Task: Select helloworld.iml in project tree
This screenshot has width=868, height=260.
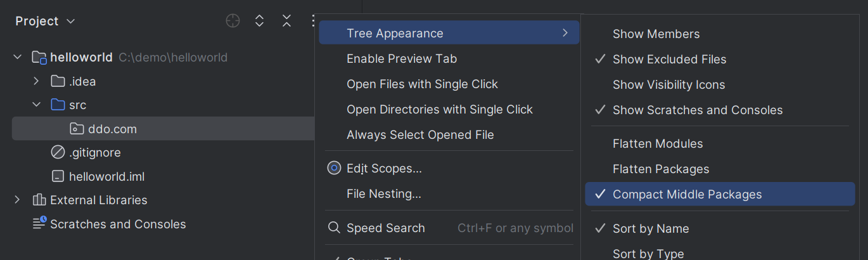Action: coord(106,176)
